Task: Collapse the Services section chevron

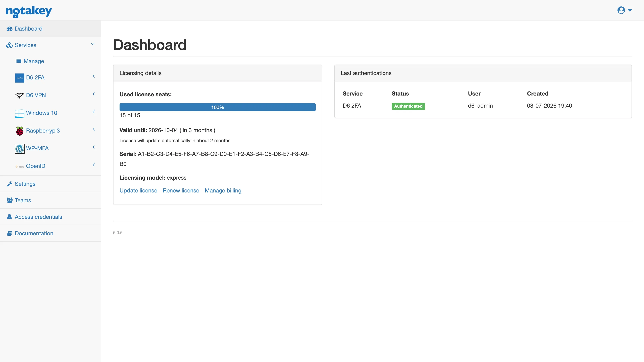Action: pyautogui.click(x=93, y=44)
